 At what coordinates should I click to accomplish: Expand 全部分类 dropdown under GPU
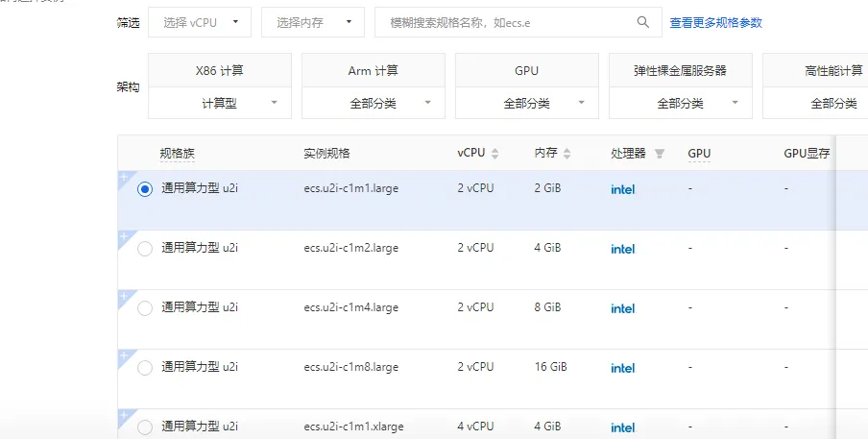pyautogui.click(x=527, y=103)
